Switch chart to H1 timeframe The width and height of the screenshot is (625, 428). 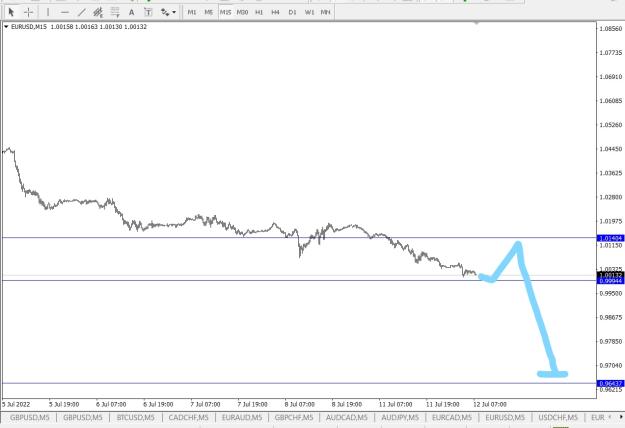(x=259, y=12)
